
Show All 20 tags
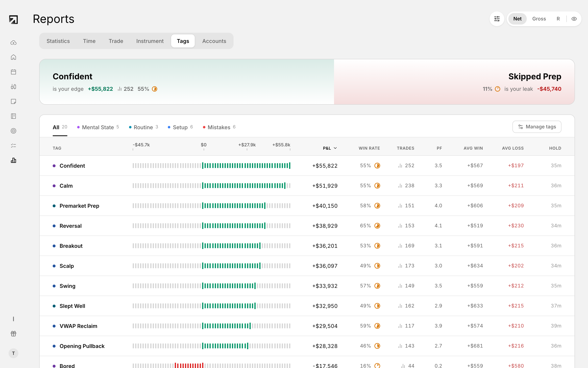click(x=60, y=127)
